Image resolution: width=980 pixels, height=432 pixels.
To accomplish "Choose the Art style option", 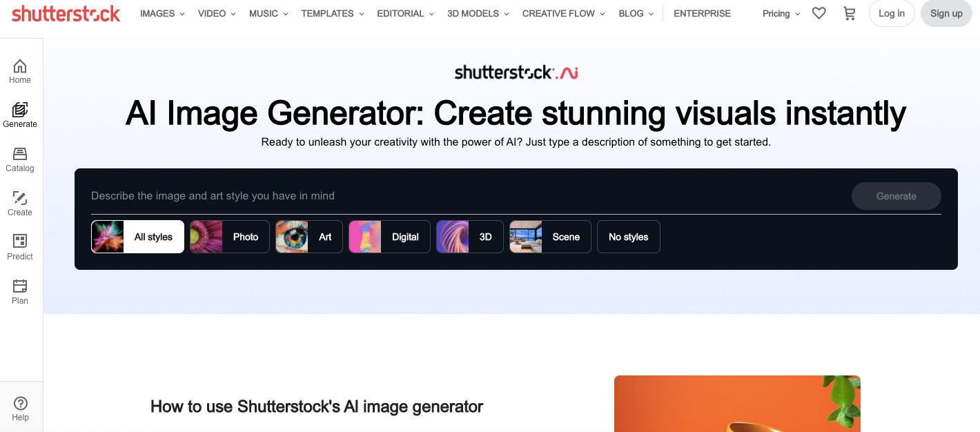I will coord(309,237).
